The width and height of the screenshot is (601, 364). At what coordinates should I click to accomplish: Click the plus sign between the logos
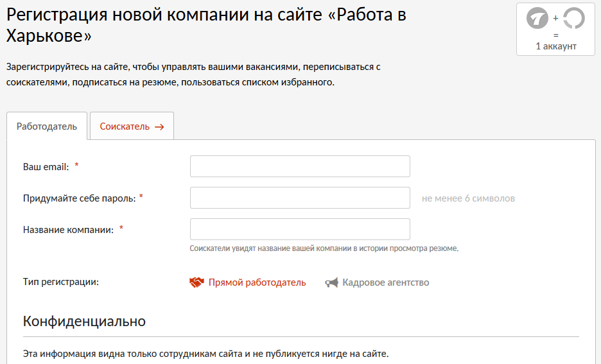tap(555, 18)
